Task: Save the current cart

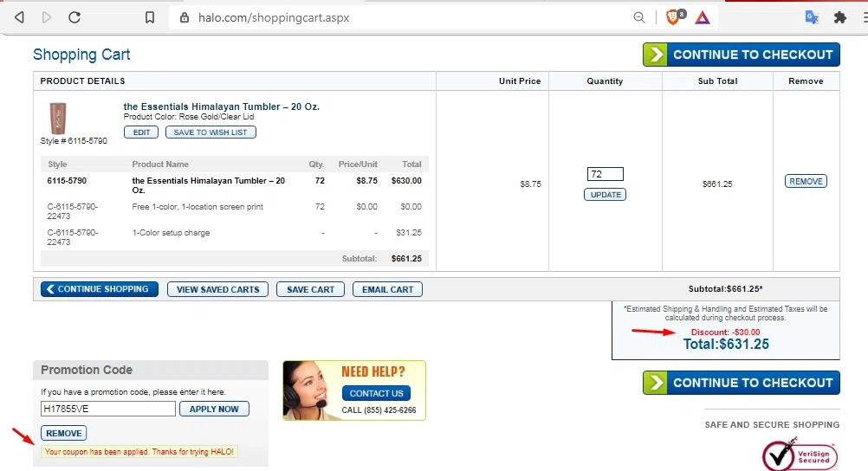Action: click(310, 289)
